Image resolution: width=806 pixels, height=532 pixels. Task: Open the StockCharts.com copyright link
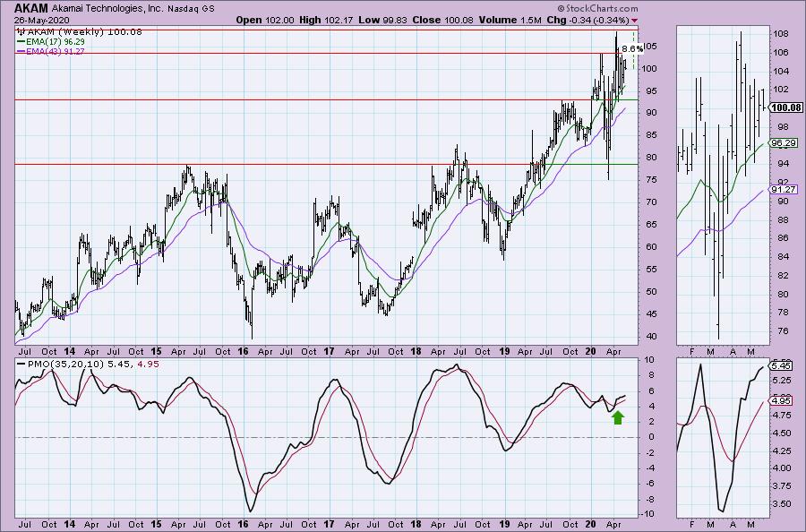[x=598, y=8]
